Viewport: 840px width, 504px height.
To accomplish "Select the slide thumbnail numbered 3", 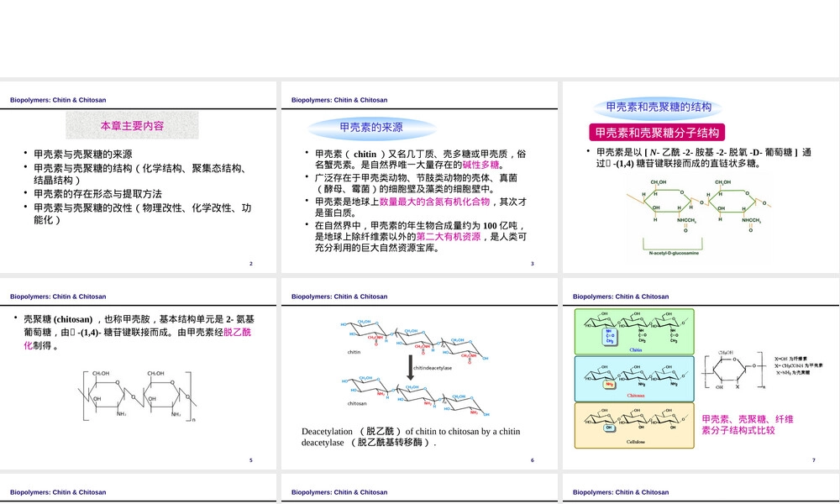I will pos(419,177).
